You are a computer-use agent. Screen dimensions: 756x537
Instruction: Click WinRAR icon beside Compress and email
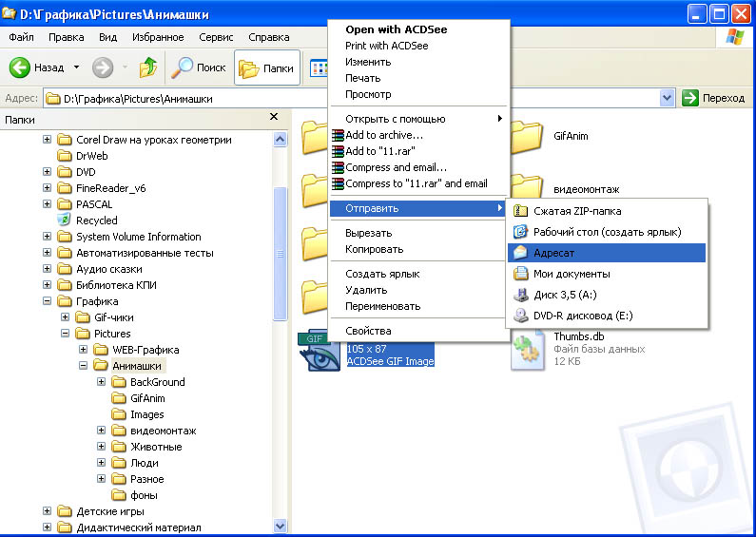(338, 167)
